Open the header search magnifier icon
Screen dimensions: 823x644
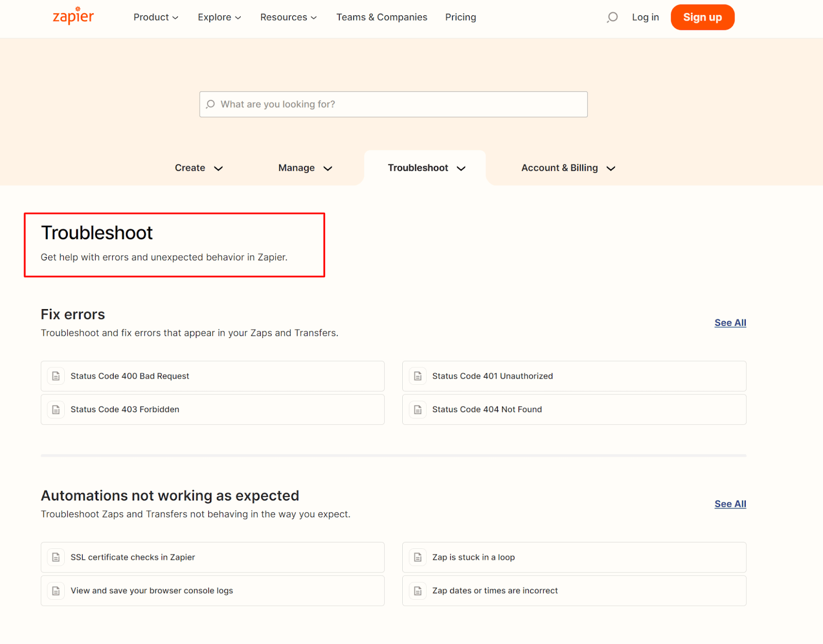coord(612,17)
